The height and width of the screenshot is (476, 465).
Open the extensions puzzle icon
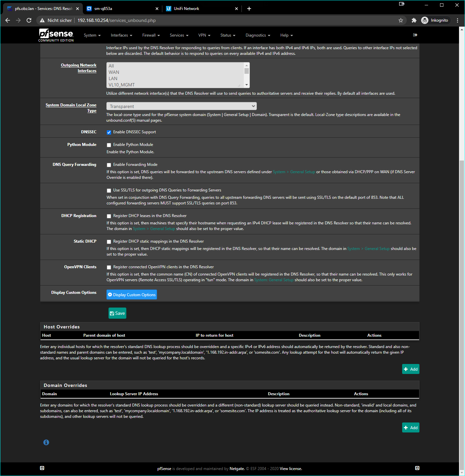[414, 20]
